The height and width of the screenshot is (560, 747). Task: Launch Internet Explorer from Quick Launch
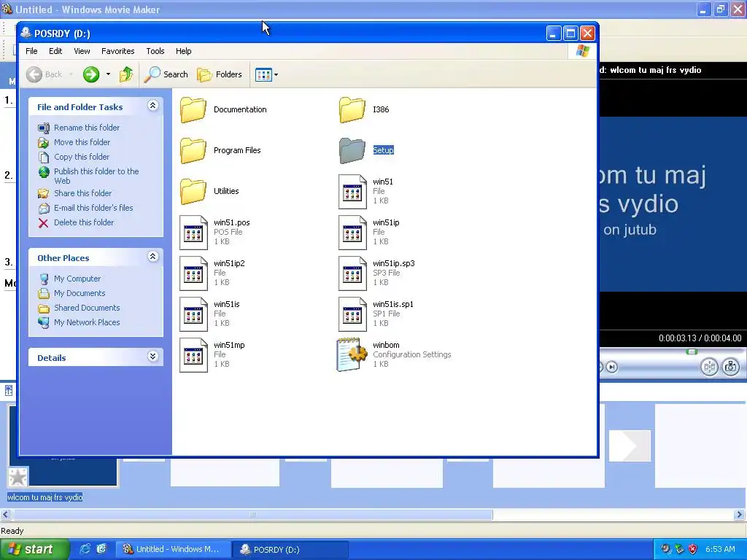(x=85, y=549)
